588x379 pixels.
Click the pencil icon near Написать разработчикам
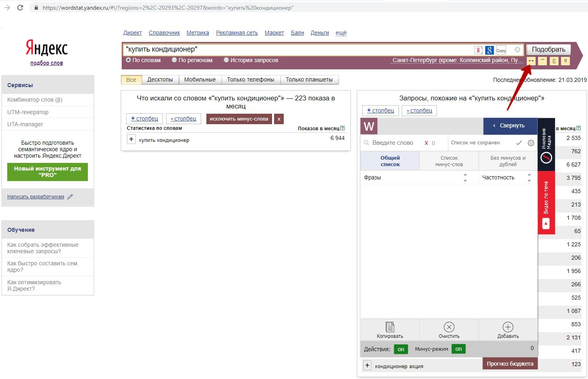[70, 197]
